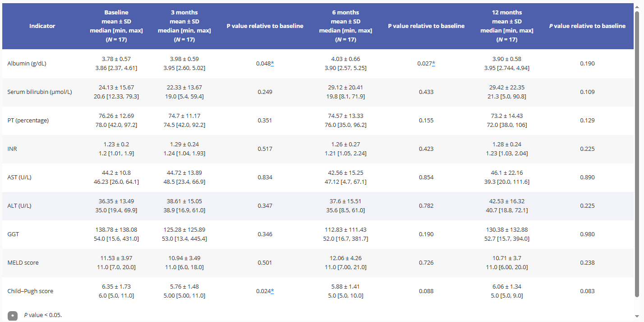Click the GGT row label
644x322 pixels.
click(x=13, y=234)
